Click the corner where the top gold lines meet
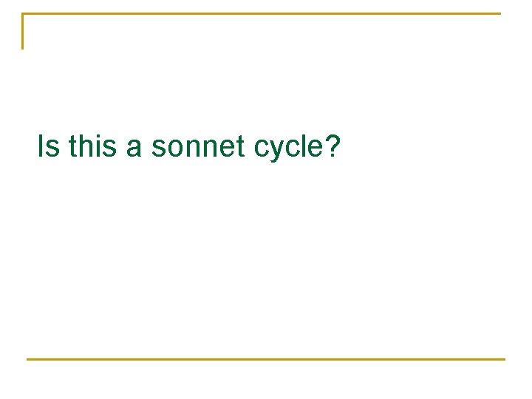532x399 pixels. tap(23, 14)
